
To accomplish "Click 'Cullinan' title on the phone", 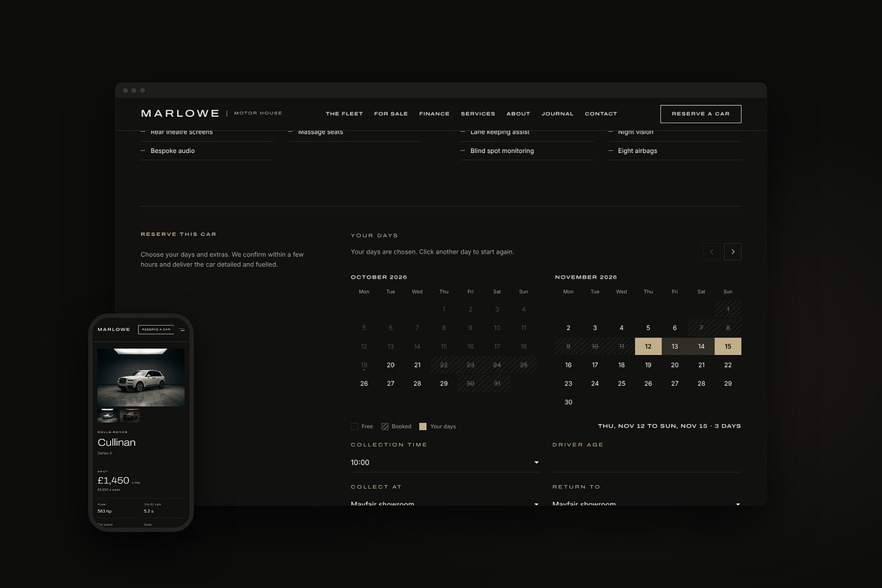I will tap(117, 442).
